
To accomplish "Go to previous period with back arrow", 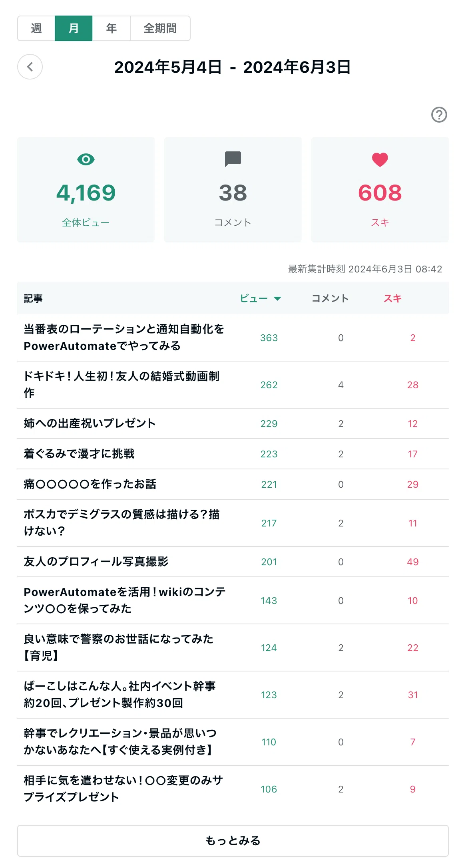I will tap(30, 67).
